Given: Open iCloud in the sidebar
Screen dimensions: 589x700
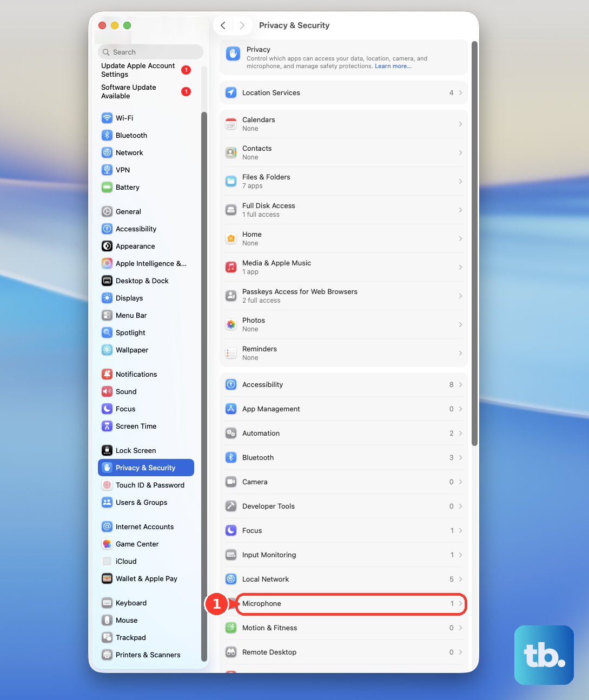Looking at the screenshot, I should tap(146, 561).
